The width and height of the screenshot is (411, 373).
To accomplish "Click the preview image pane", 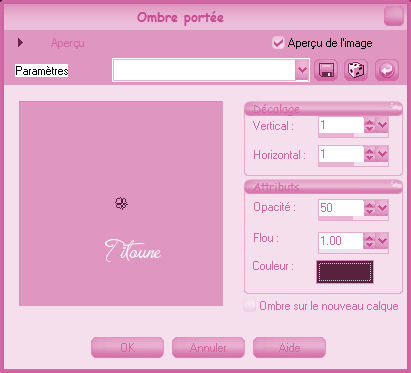I will pos(121,203).
